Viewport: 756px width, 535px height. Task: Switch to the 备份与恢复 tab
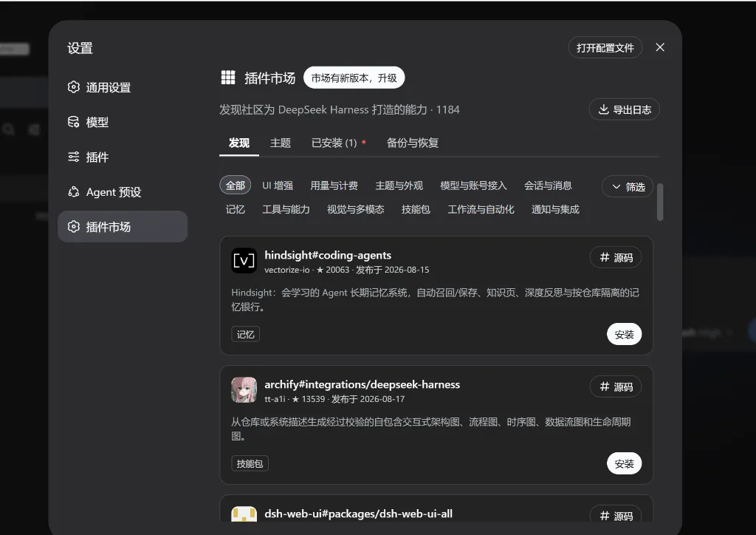(413, 143)
